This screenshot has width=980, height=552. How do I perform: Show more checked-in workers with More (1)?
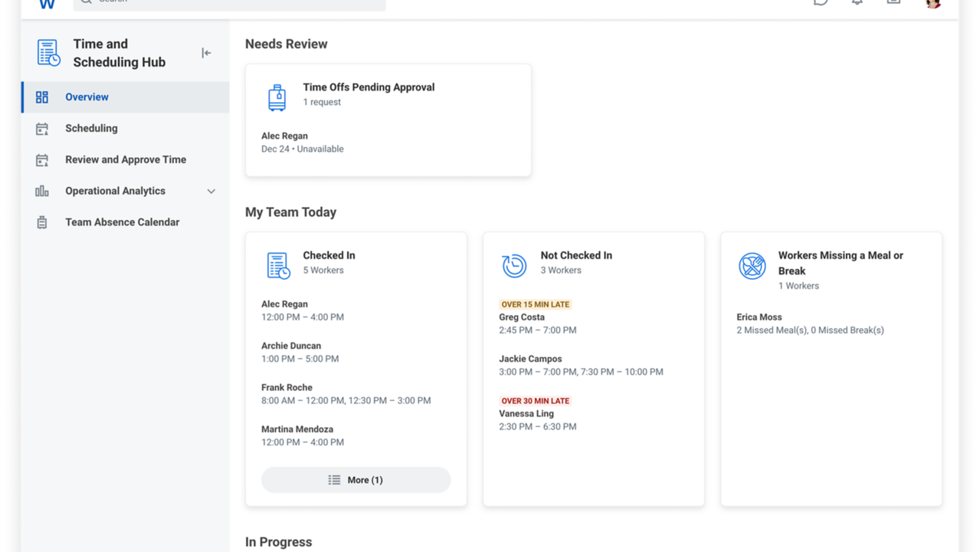click(356, 480)
